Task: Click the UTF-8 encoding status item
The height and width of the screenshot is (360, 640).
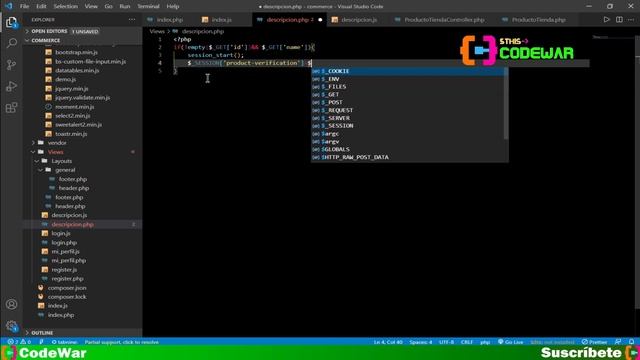Action: [x=446, y=342]
